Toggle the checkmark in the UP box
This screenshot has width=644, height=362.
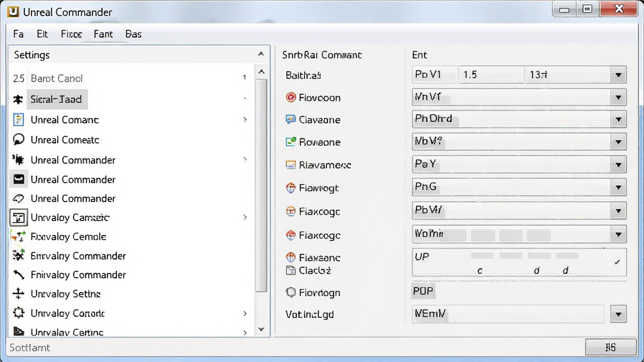click(617, 262)
